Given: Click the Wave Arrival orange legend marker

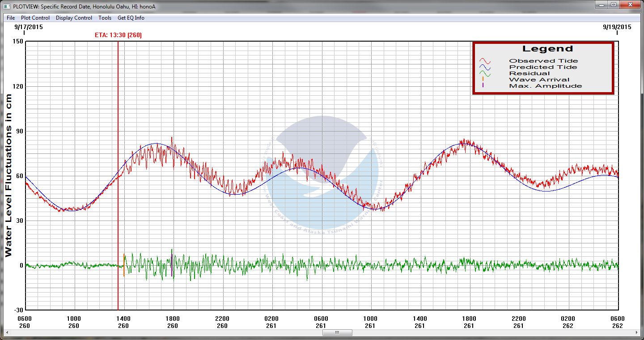Looking at the screenshot, I should pos(483,79).
